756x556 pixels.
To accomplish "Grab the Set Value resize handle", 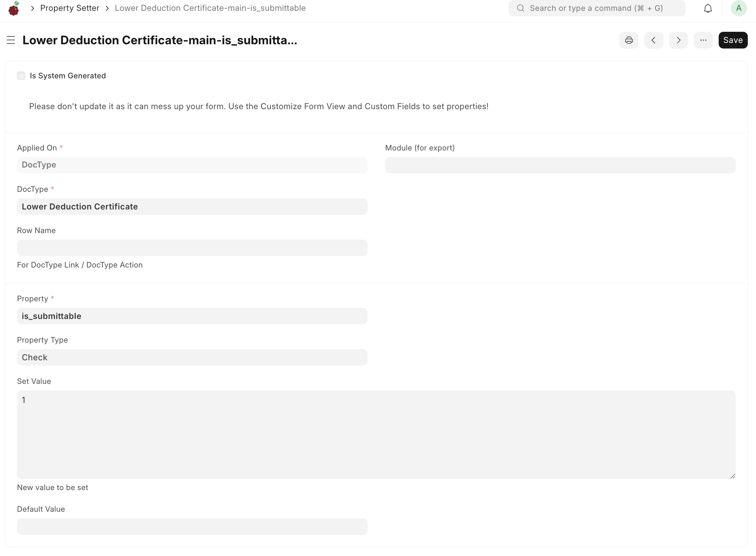I will [732, 476].
